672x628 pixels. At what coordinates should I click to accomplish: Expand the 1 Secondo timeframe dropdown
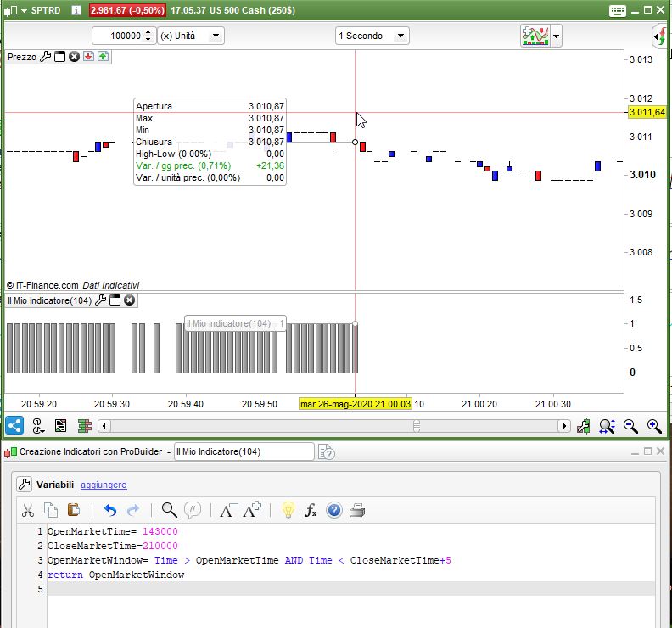(400, 36)
